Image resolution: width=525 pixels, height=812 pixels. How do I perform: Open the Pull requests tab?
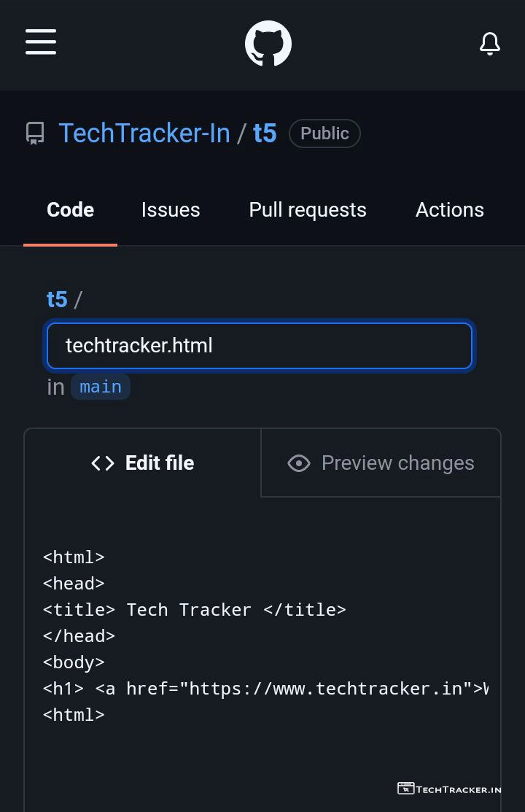(x=308, y=210)
